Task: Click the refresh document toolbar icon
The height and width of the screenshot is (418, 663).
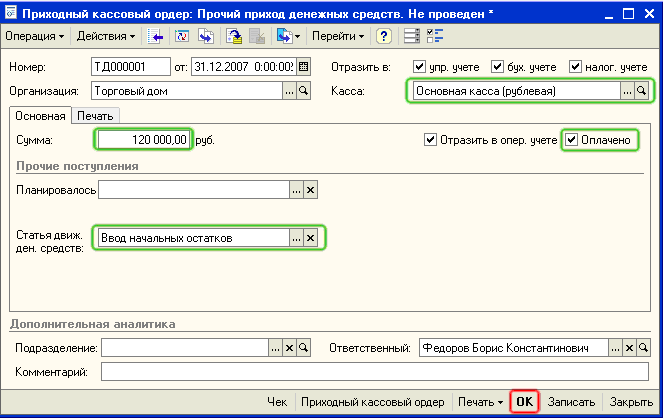Action: 182,36
